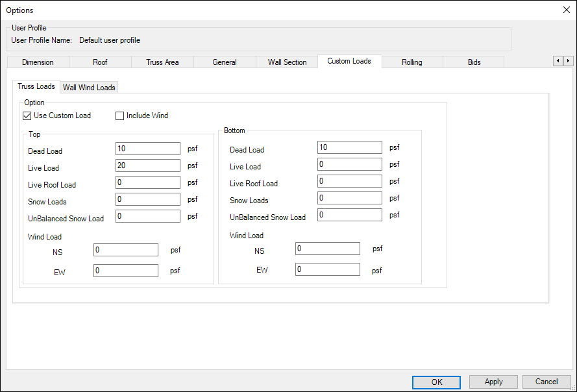Viewport: 577px width, 392px height.
Task: Close the Options dialog window
Action: point(565,10)
